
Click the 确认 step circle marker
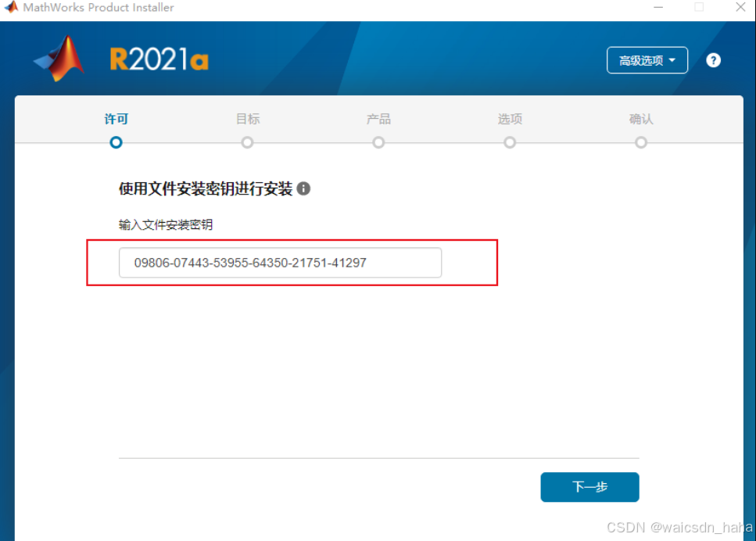tap(641, 143)
